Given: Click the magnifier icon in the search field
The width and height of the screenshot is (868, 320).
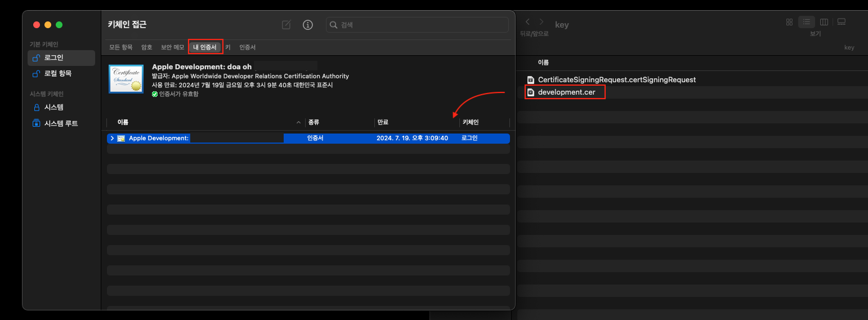Looking at the screenshot, I should coord(334,25).
